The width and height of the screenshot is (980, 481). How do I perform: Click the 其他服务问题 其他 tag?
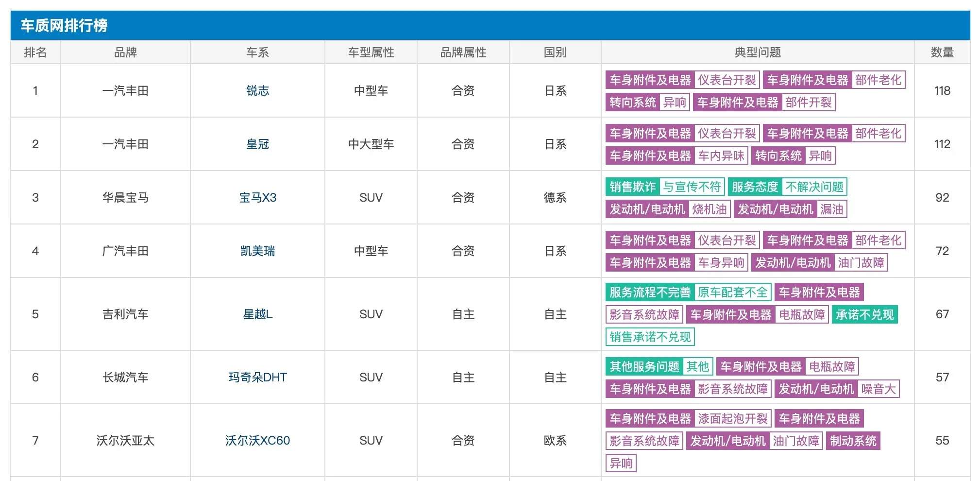point(659,367)
